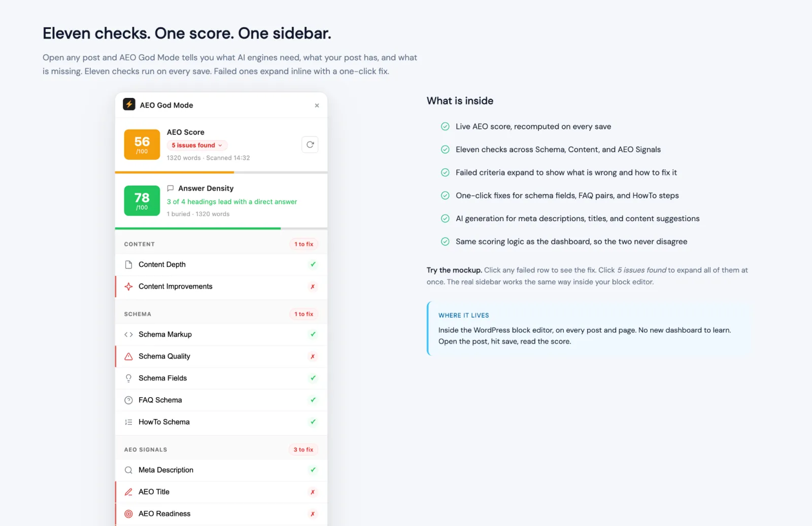Click the AEO God Mode lightning logo
Image resolution: width=812 pixels, height=526 pixels.
(129, 104)
